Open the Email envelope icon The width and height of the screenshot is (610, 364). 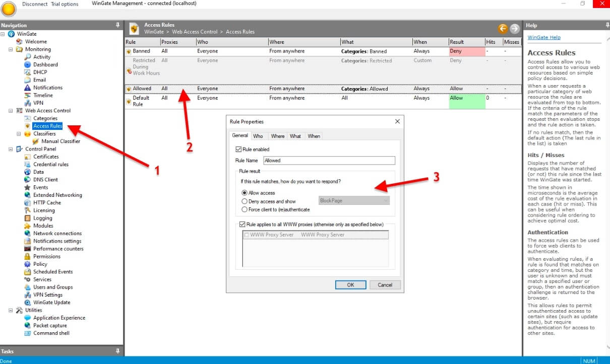28,80
